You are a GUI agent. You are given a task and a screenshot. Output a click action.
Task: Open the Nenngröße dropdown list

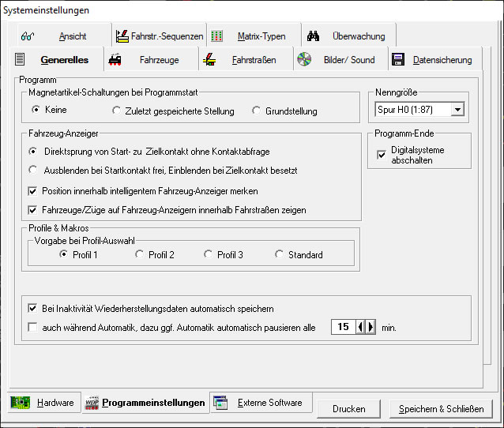pos(457,110)
